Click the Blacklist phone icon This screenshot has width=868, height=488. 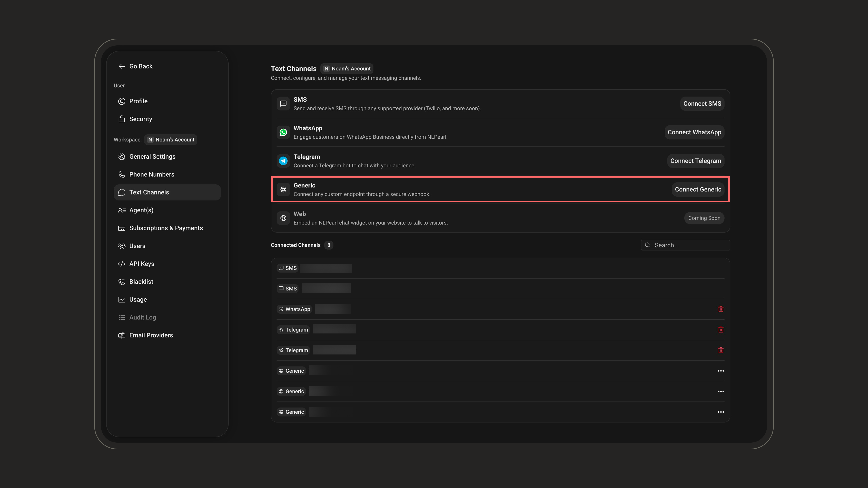pyautogui.click(x=122, y=282)
